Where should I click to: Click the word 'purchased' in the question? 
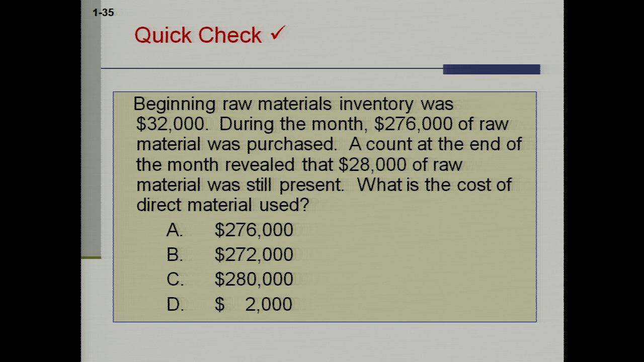coord(291,145)
